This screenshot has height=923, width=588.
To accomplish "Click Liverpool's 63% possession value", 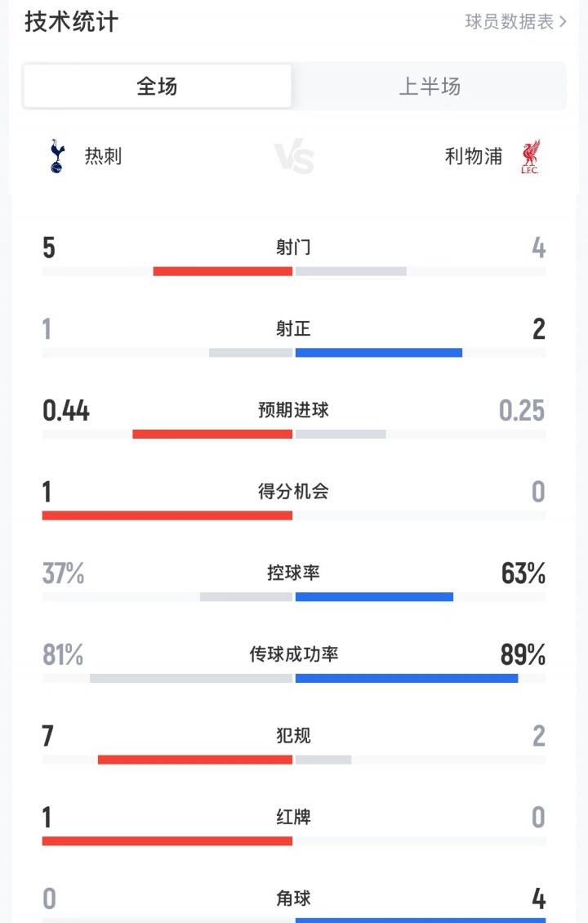I will click(x=523, y=574).
